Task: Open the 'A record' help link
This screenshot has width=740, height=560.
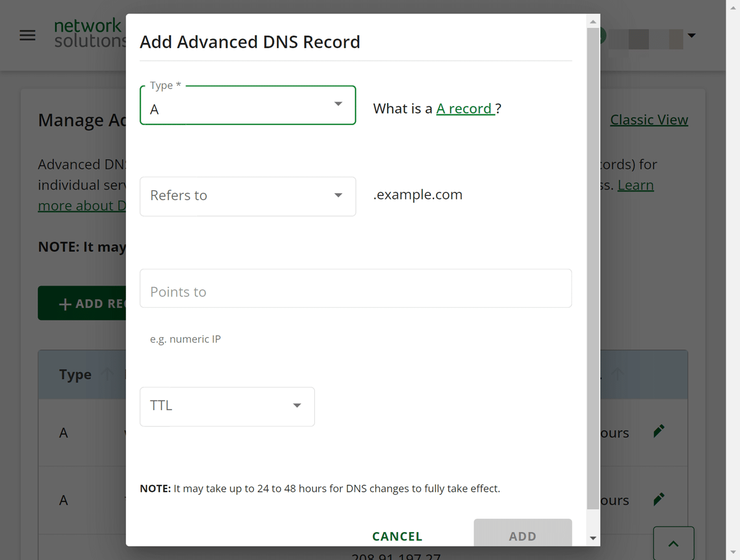Action: [465, 108]
